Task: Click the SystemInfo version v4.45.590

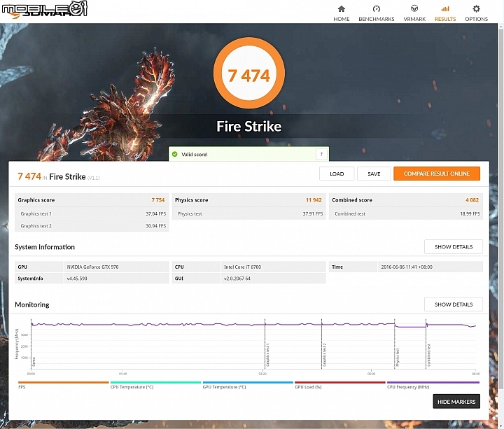Action: tap(77, 279)
